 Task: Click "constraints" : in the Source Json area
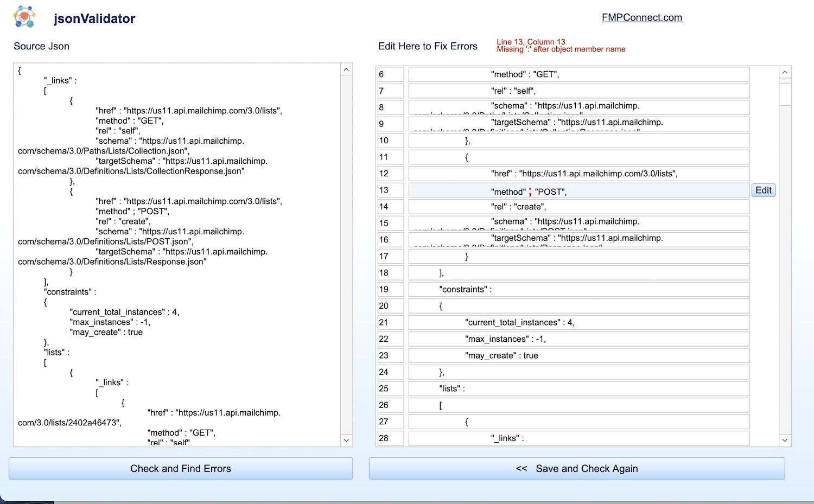(x=70, y=292)
